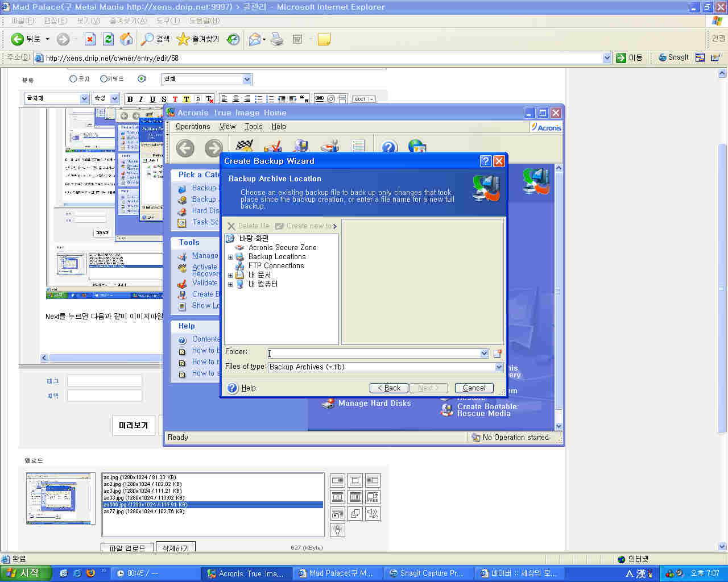Select ac3.jpg in upload list

coord(212,491)
